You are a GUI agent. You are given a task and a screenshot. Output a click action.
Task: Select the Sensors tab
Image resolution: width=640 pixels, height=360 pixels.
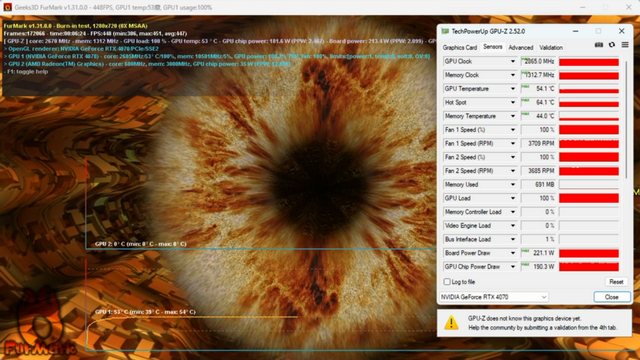493,47
